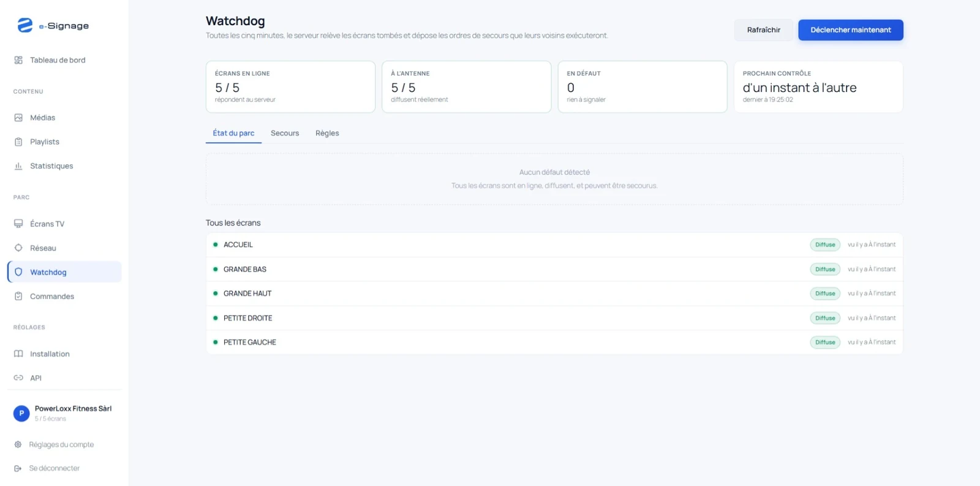Click the Diffuse badge on PETITE GAUCHE row
Viewport: 980px width, 486px height.
click(825, 342)
